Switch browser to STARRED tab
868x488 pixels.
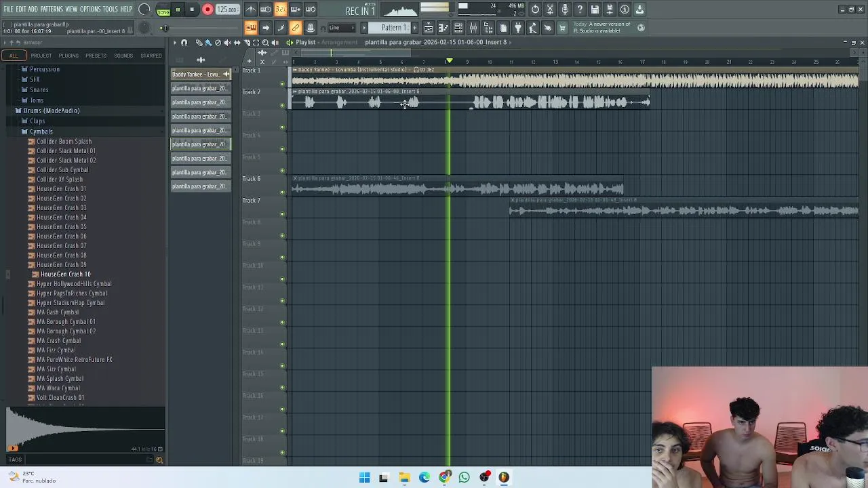(x=151, y=56)
